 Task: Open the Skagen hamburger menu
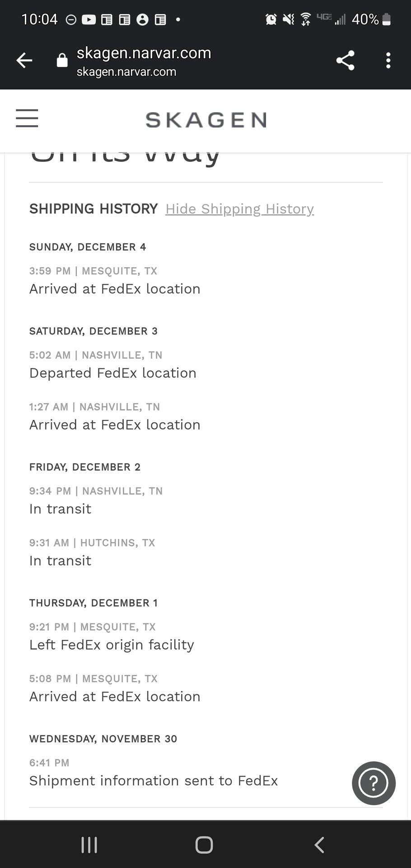27,118
